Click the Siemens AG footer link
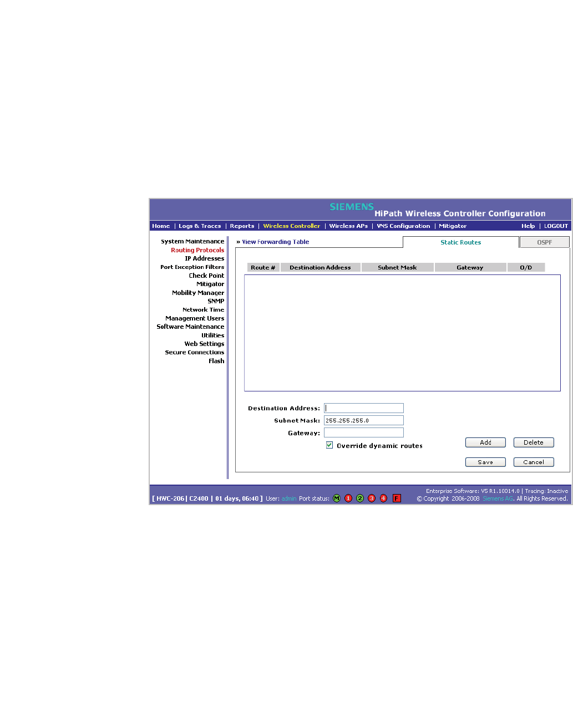573x728 pixels. click(498, 498)
